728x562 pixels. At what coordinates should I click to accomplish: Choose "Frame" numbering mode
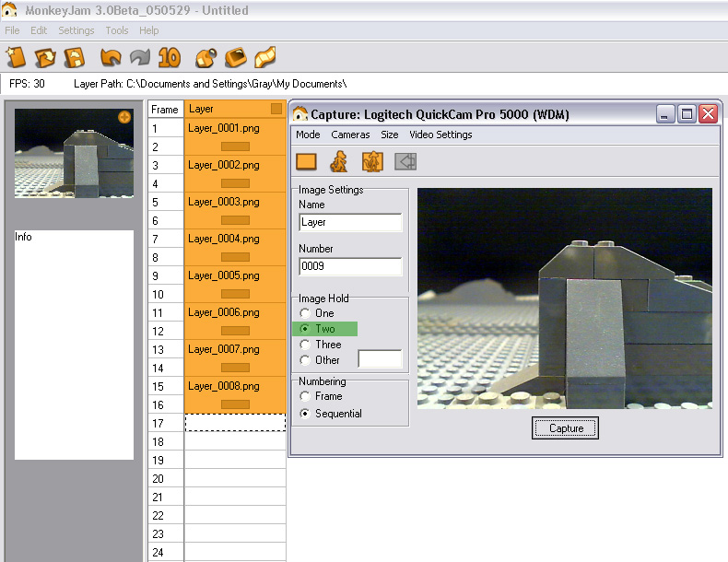coord(305,396)
